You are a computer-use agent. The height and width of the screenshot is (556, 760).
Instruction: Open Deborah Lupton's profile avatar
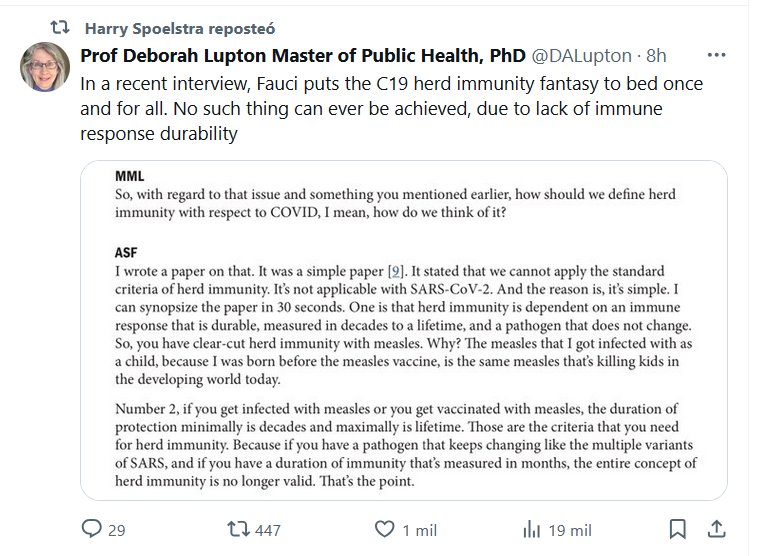45,68
